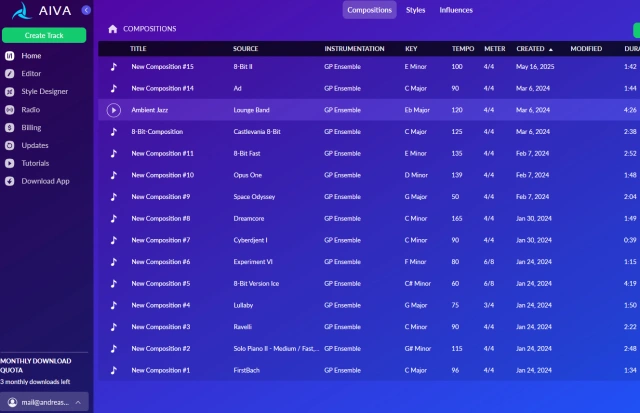Click the Castlevania 8-Bit source cell
This screenshot has width=640, height=413.
click(257, 132)
